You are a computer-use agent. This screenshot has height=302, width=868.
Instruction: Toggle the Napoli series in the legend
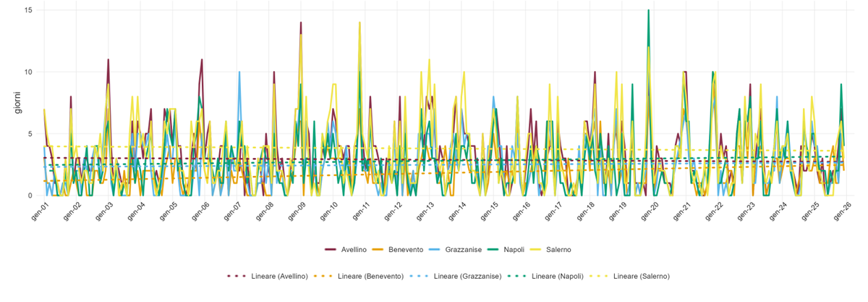click(504, 250)
